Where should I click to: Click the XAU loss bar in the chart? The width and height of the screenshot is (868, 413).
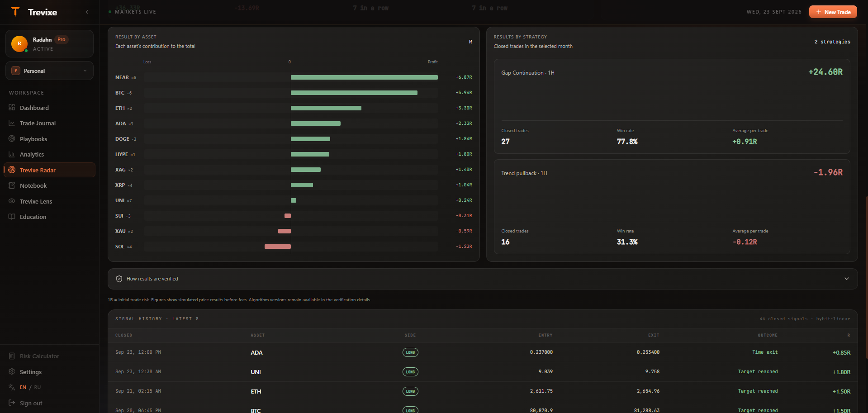pyautogui.click(x=285, y=231)
